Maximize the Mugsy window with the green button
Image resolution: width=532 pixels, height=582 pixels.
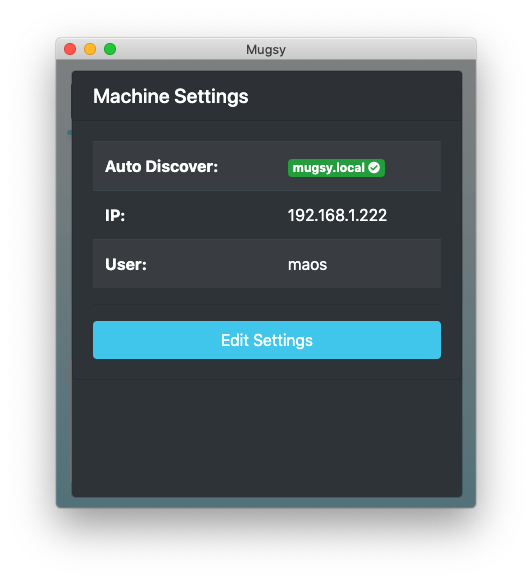[110, 49]
